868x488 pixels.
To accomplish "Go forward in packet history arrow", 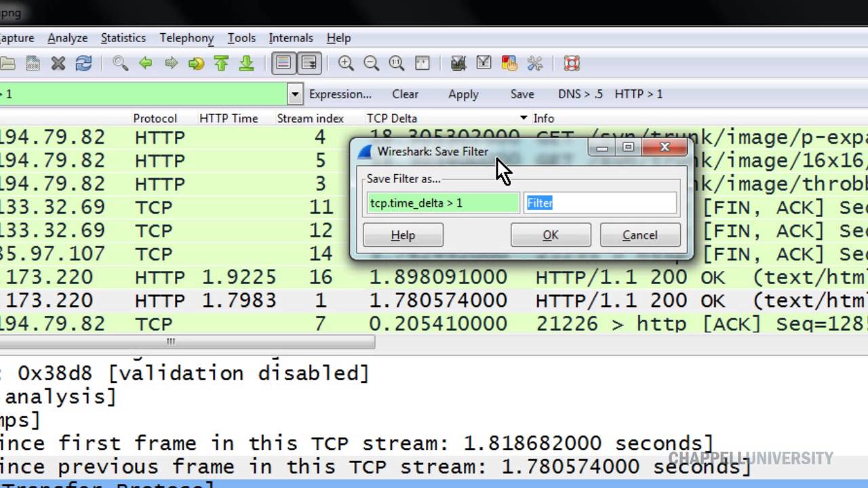I will click(x=171, y=64).
